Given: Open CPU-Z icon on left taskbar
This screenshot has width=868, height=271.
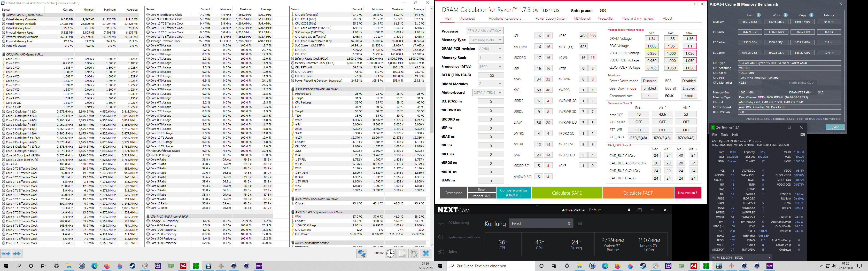Looking at the screenshot, I should click(x=158, y=266).
